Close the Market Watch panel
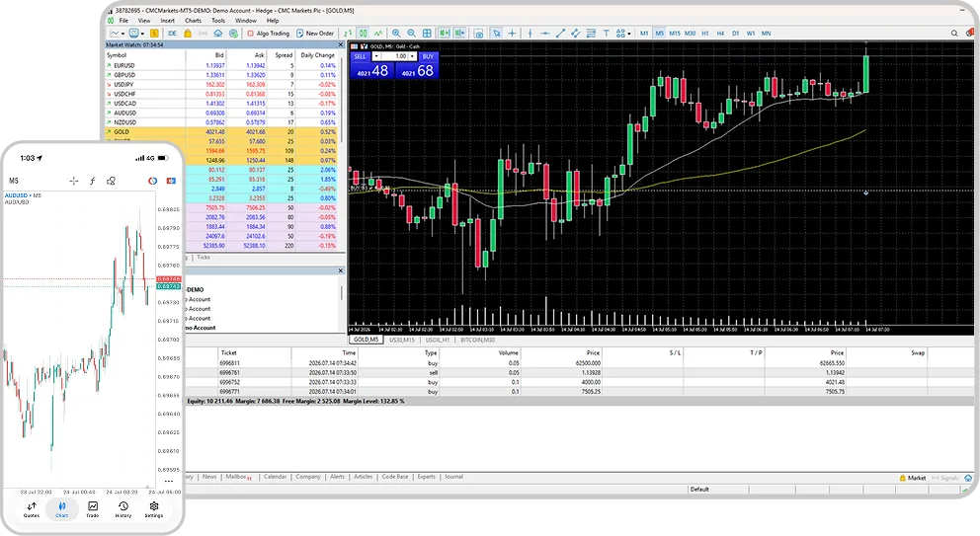Image resolution: width=980 pixels, height=536 pixels. [x=341, y=45]
